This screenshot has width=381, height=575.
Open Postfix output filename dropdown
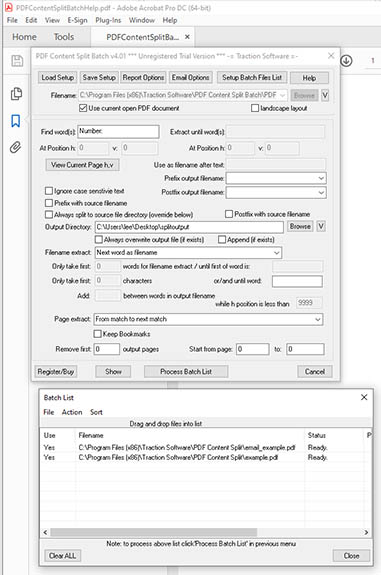(321, 193)
